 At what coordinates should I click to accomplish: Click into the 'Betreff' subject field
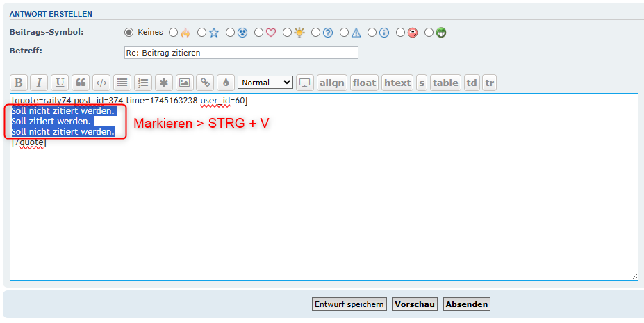[x=240, y=53]
